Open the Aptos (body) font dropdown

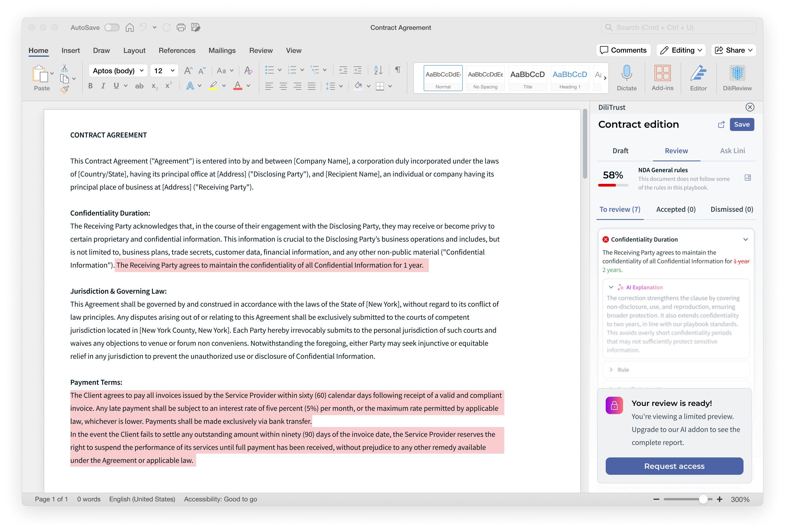click(x=118, y=70)
